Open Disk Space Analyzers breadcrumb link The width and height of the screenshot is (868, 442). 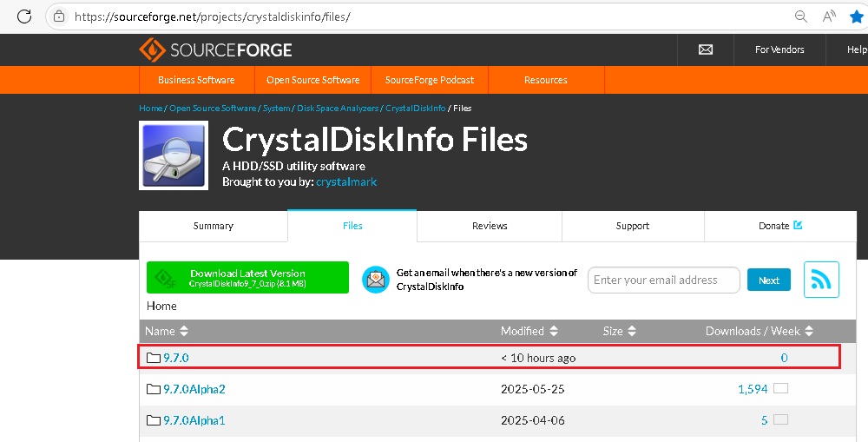point(338,108)
